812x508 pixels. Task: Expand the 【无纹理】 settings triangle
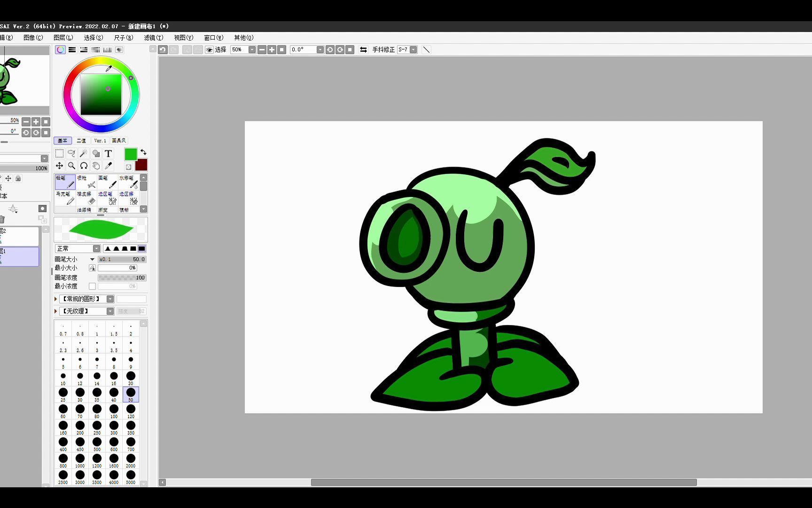click(x=56, y=311)
